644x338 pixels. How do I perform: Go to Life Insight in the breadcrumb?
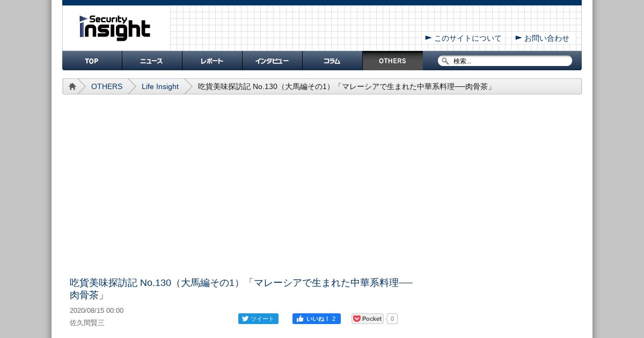[160, 86]
